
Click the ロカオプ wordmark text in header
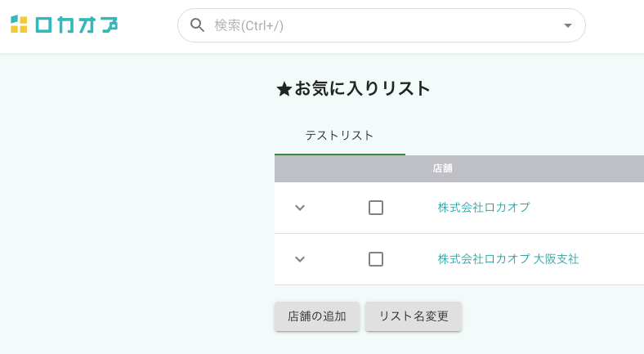[76, 25]
